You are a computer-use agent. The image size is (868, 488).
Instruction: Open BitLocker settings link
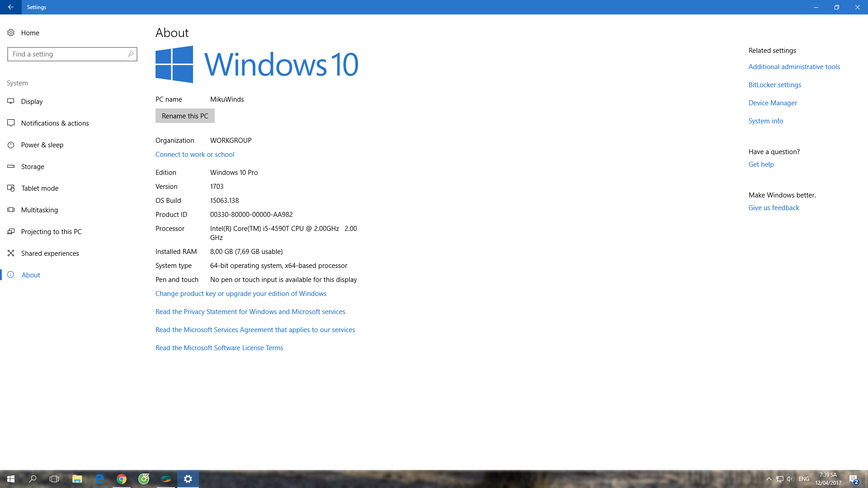click(775, 85)
